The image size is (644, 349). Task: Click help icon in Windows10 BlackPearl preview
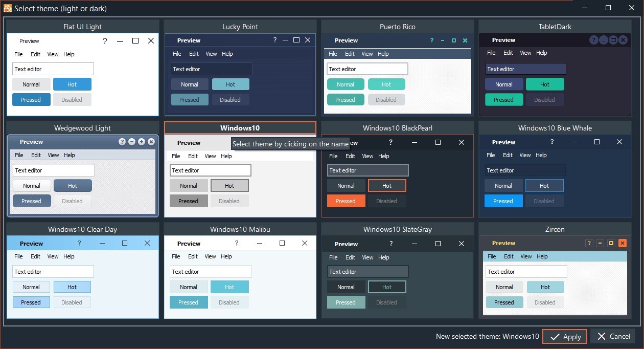[x=390, y=142]
